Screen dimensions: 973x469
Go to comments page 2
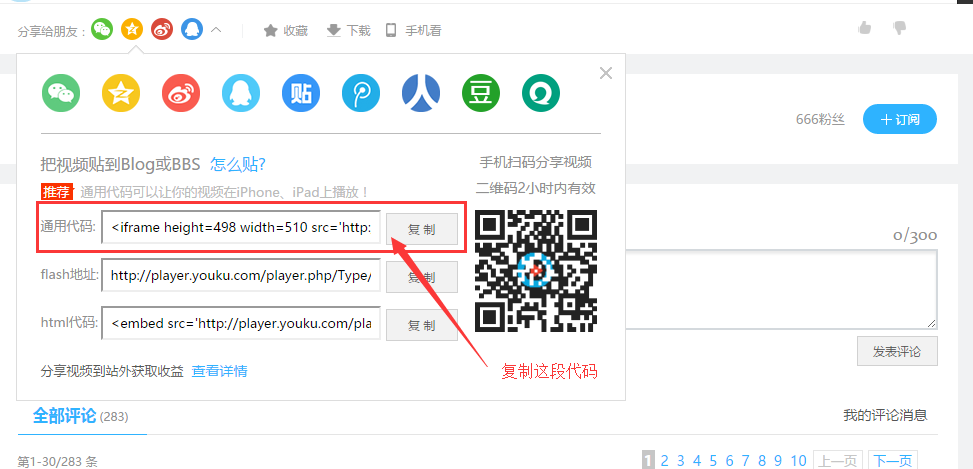[x=665, y=460]
